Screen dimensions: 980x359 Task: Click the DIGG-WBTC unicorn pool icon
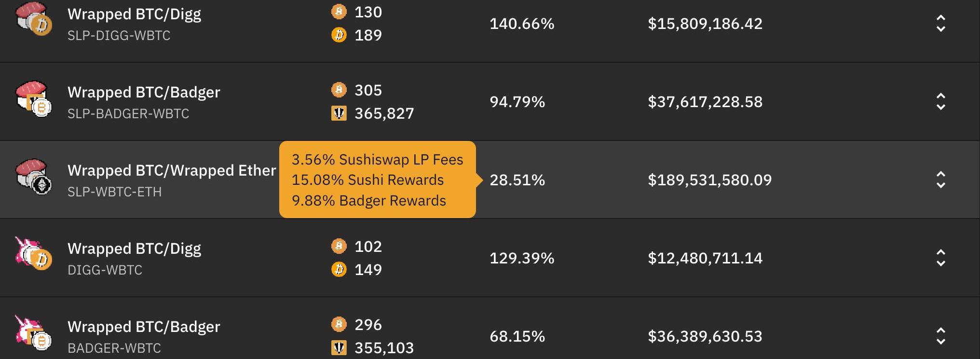click(34, 254)
